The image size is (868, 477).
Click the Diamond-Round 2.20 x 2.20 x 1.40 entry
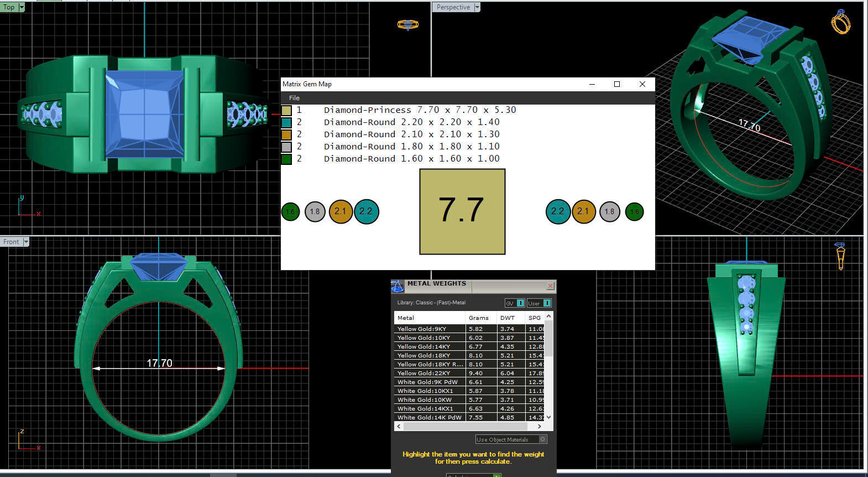point(411,122)
